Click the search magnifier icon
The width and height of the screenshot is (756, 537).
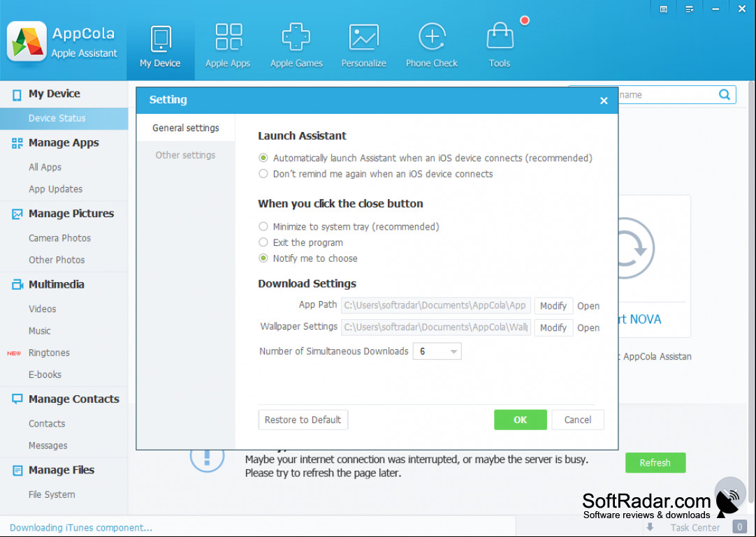click(724, 94)
